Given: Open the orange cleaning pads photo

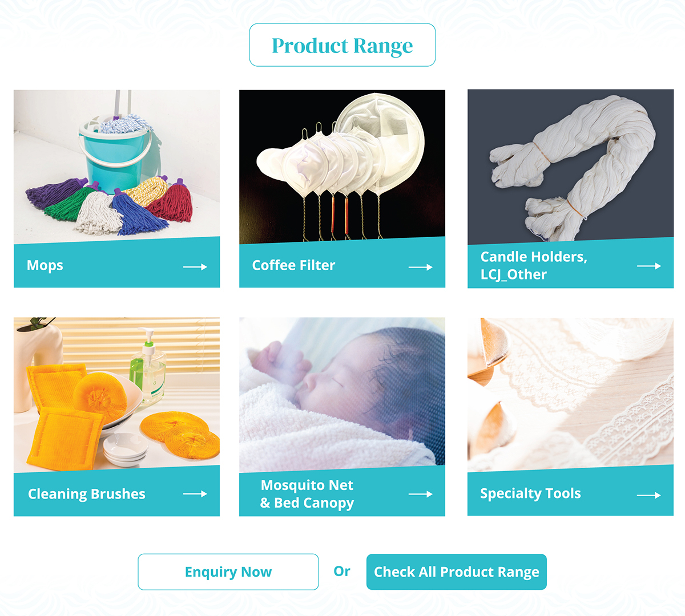Looking at the screenshot, I should (116, 394).
